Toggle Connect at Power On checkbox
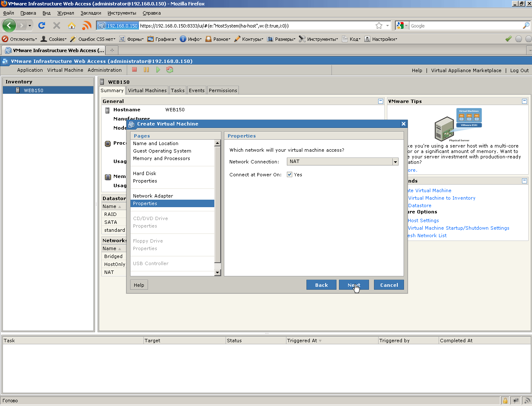The width and height of the screenshot is (532, 406). [x=290, y=175]
